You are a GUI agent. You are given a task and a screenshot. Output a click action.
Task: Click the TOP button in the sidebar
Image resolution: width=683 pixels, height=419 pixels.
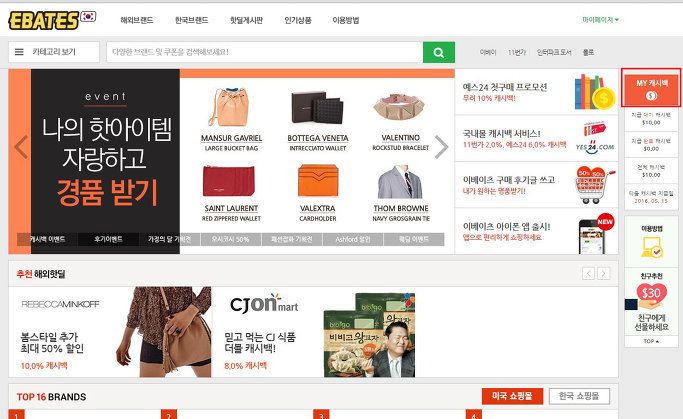[x=651, y=341]
